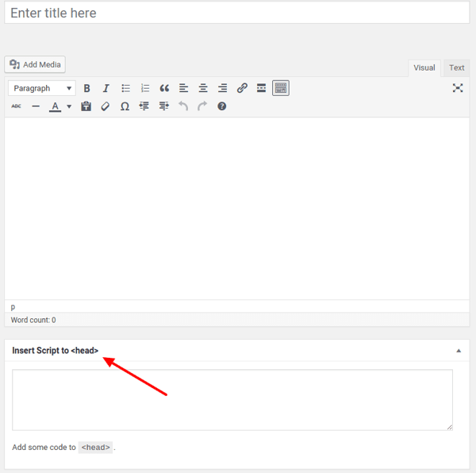
Task: Align text center
Action: (203, 88)
